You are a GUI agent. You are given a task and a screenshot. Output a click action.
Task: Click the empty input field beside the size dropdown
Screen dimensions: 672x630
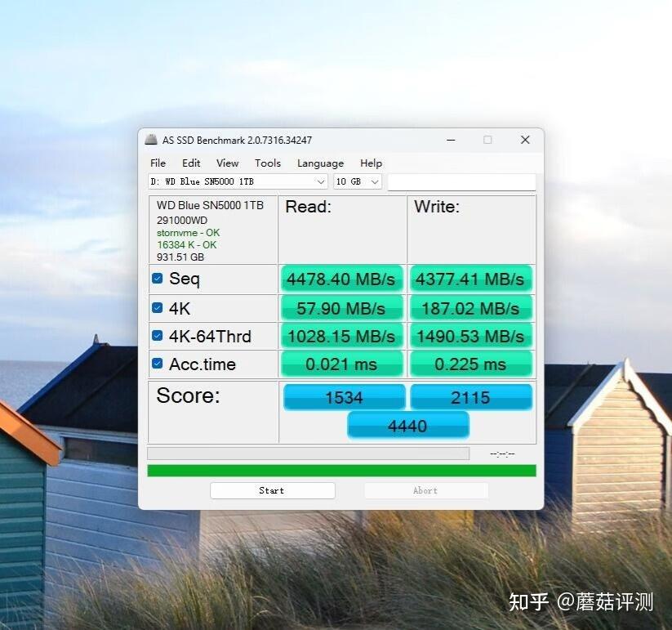point(461,181)
